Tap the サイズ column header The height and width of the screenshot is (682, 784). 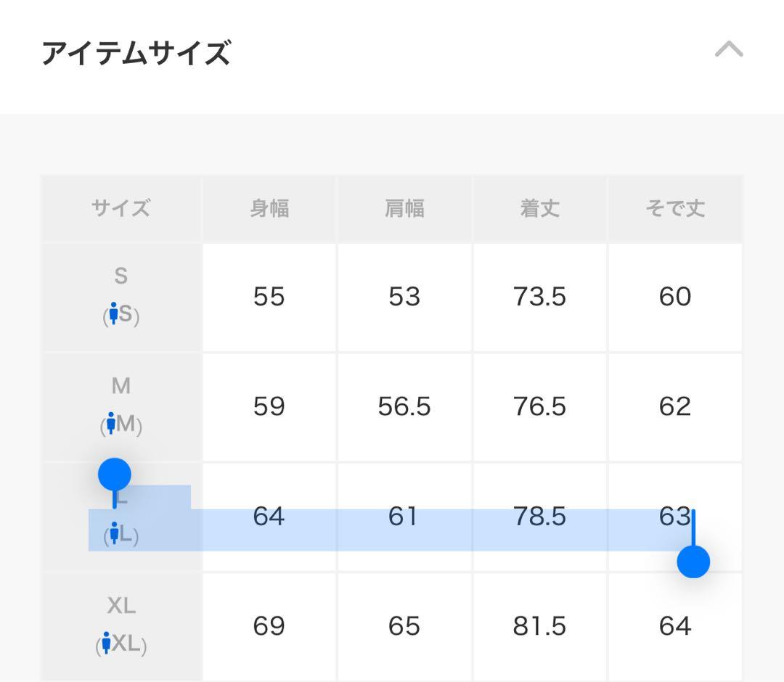[x=121, y=209]
